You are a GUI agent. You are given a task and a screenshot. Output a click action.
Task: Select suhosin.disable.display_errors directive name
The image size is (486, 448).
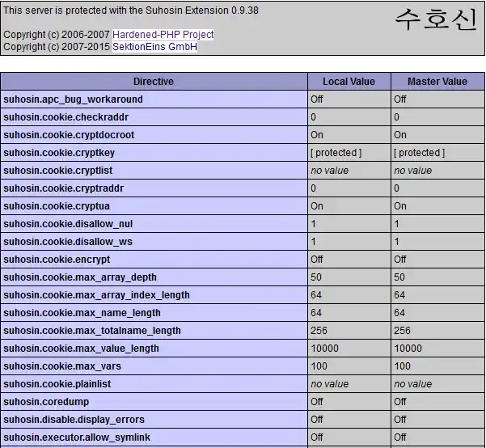74,420
